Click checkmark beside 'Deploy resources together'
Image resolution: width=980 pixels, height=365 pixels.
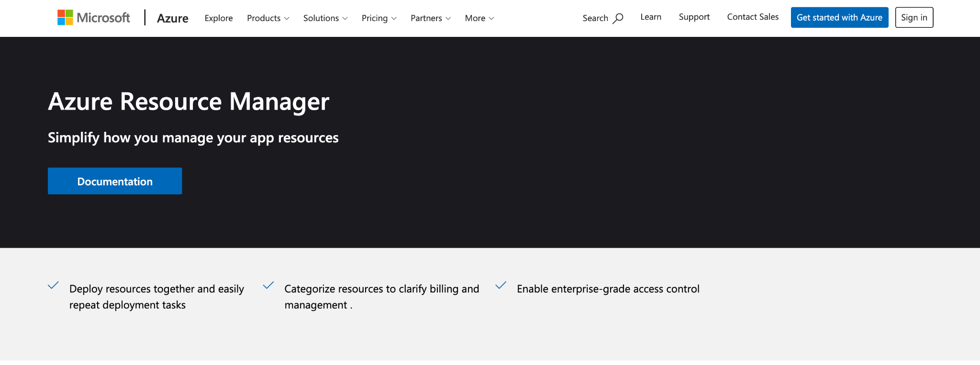pos(53,285)
